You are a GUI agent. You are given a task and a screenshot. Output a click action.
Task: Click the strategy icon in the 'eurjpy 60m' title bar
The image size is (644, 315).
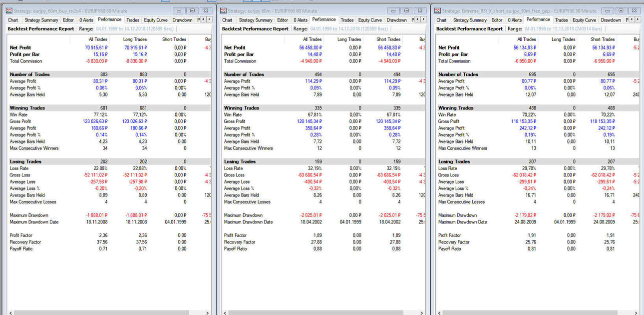click(x=224, y=10)
